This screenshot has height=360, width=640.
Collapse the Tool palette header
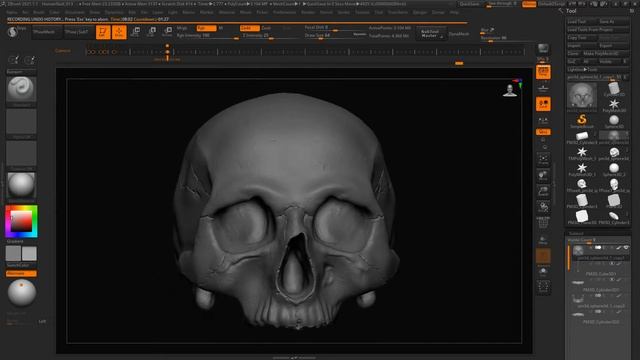point(571,11)
